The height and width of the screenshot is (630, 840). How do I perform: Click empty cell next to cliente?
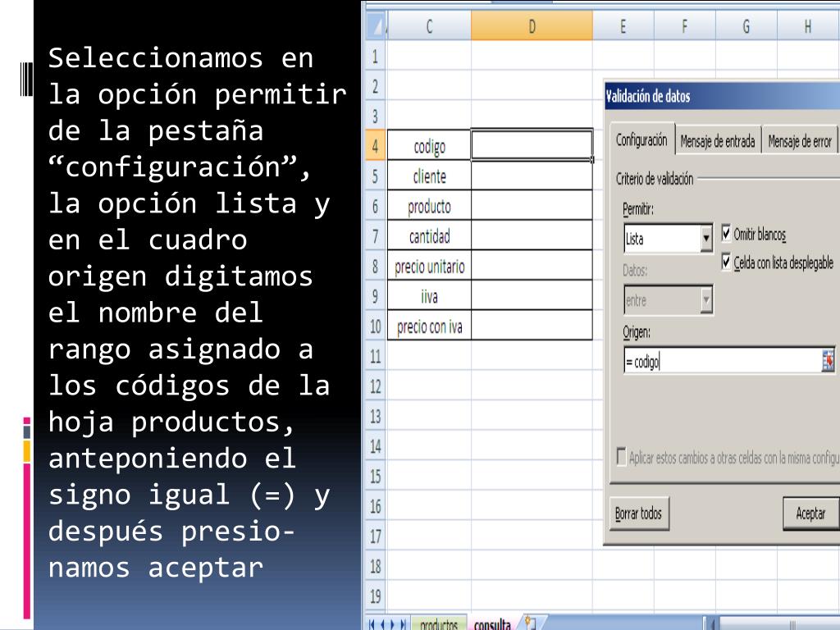(x=532, y=176)
